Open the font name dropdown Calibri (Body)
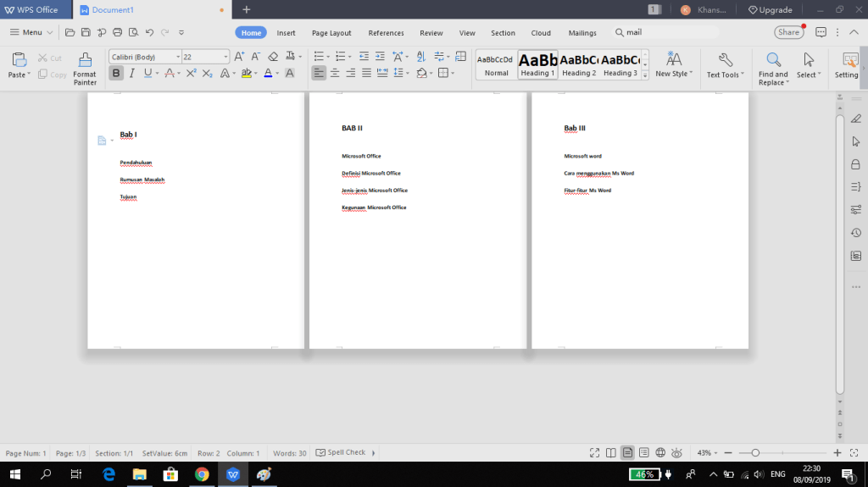Viewport: 868px width, 487px height. (x=145, y=57)
